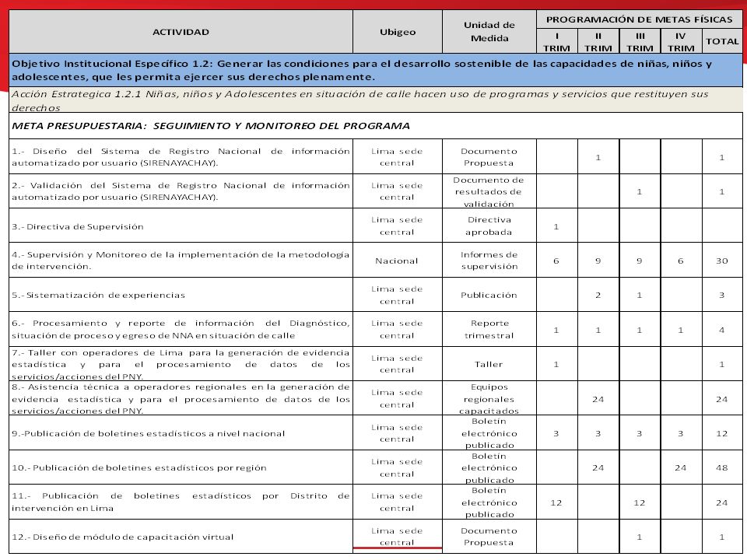Select activity 1 Diseño del Sistema de Registro
The width and height of the screenshot is (747, 560).
[181, 156]
